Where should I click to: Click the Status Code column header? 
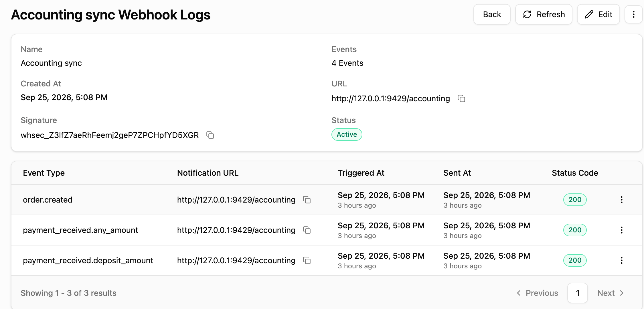(575, 173)
